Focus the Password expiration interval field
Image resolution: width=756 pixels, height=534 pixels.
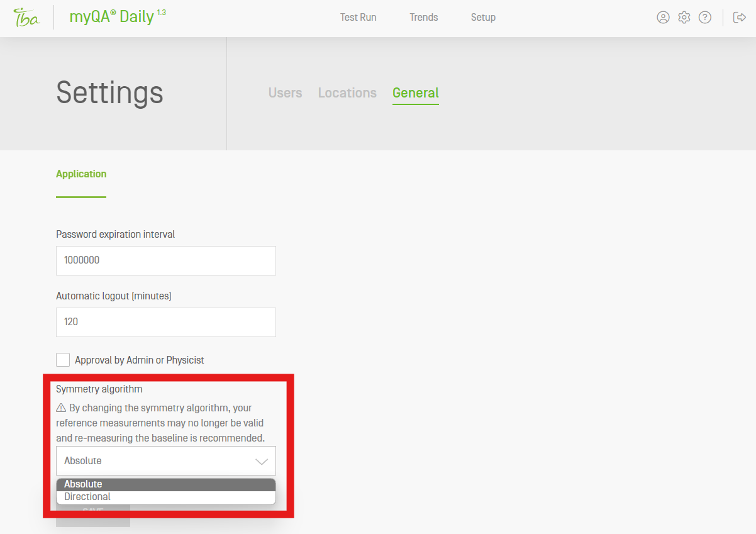coord(166,260)
